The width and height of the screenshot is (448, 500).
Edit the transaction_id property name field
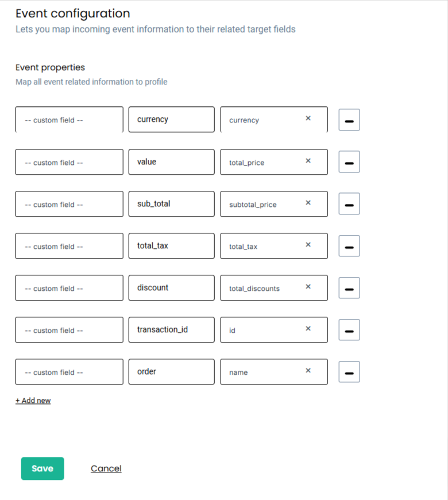171,329
